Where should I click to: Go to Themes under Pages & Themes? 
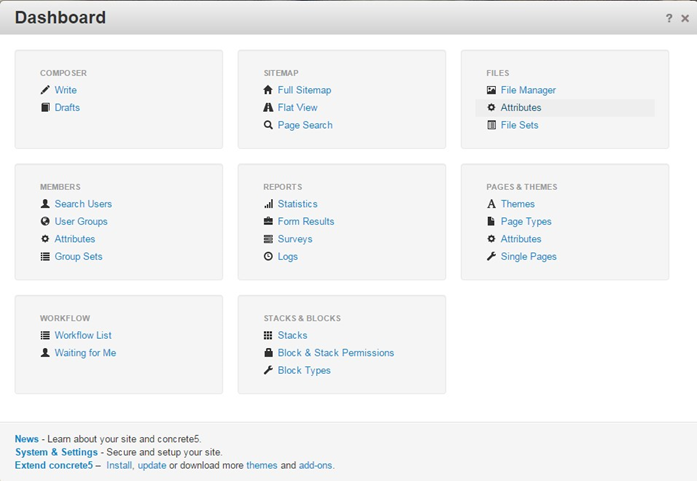517,204
